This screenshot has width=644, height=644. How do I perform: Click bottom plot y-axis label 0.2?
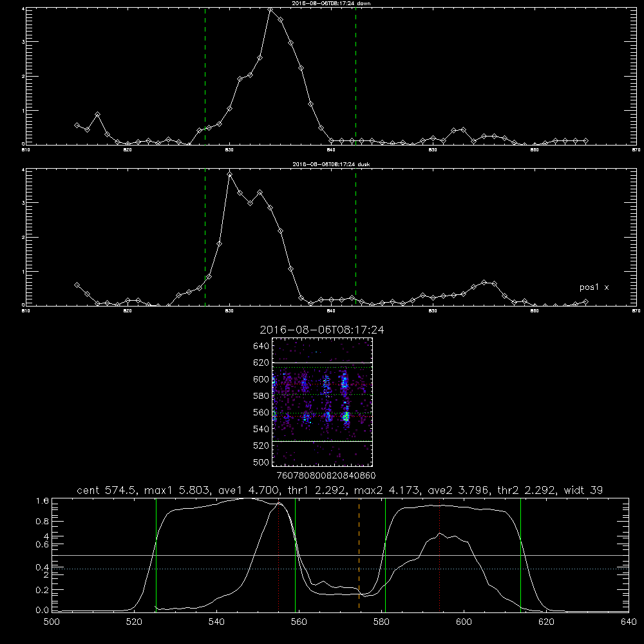pos(43,590)
